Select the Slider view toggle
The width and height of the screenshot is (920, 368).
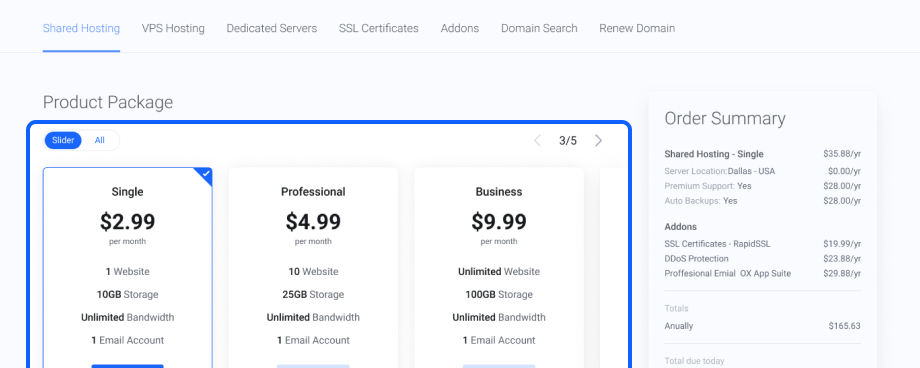[63, 140]
